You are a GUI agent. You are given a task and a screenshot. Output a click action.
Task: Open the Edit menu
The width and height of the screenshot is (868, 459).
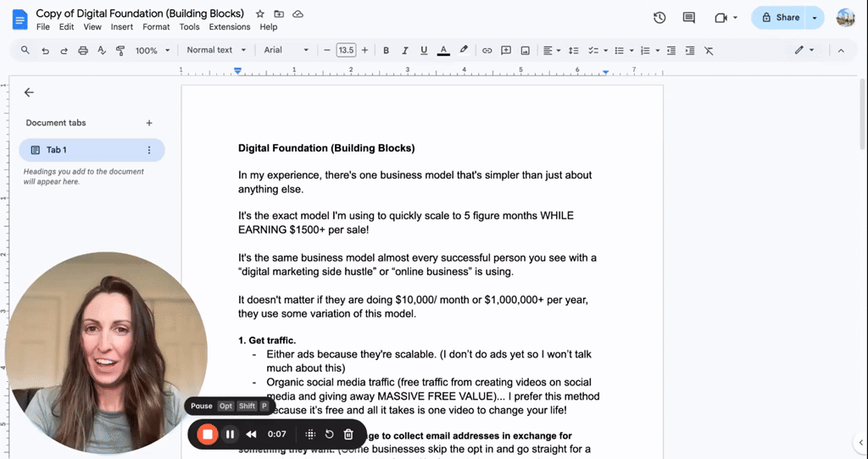[66, 26]
